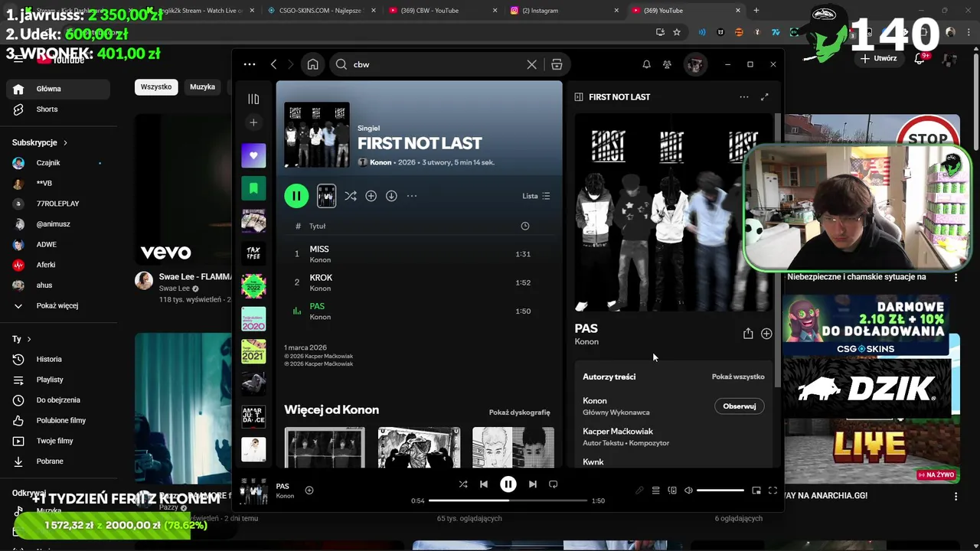Open Now Playing panel more options
Image resolution: width=980 pixels, height=551 pixels.
coord(743,97)
